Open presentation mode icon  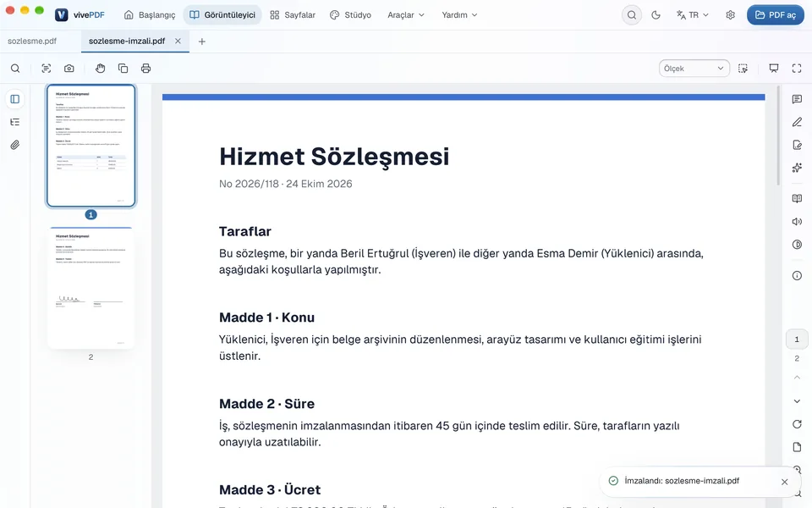(774, 69)
